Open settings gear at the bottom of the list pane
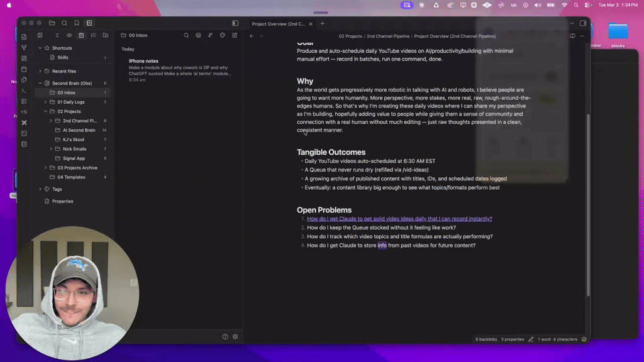 235,337
